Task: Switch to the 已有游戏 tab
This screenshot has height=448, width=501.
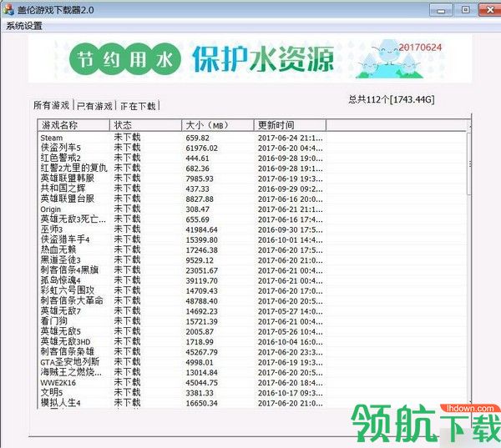Action: 95,106
